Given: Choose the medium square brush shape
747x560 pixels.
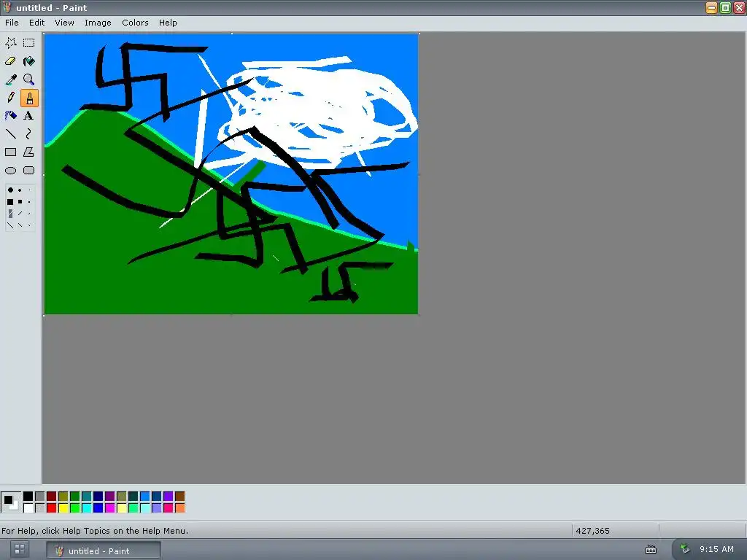Looking at the screenshot, I should [x=20, y=202].
